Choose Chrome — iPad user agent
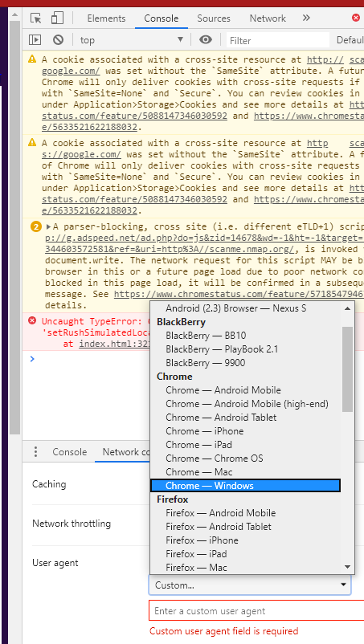Image resolution: width=364 pixels, height=644 pixels. [x=245, y=444]
